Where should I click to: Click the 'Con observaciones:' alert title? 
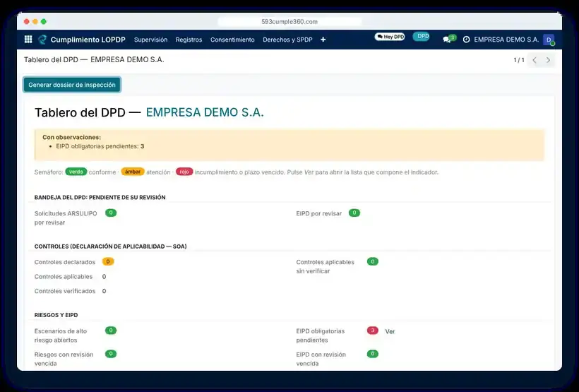coord(71,137)
